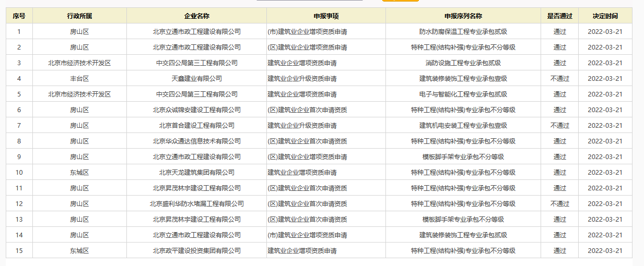Click 模板脚手架专业承包不分等级 in row 13
This screenshot has width=644, height=266.
[463, 220]
